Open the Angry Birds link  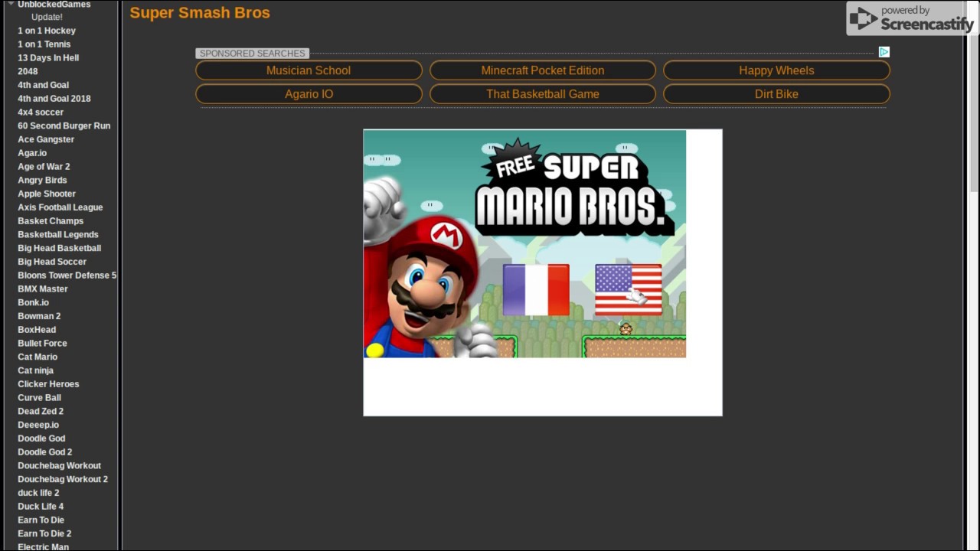pos(42,181)
